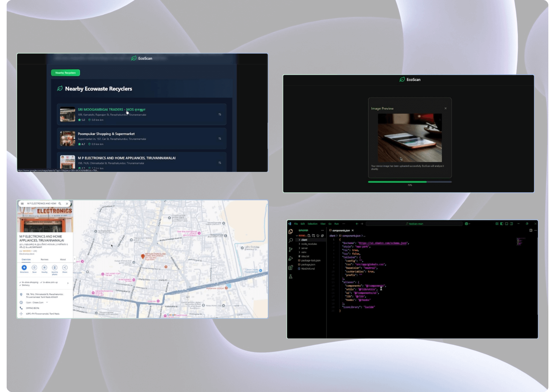The width and height of the screenshot is (555, 392).
Task: Open the Search icon in VS Code activity bar
Action: tap(291, 240)
